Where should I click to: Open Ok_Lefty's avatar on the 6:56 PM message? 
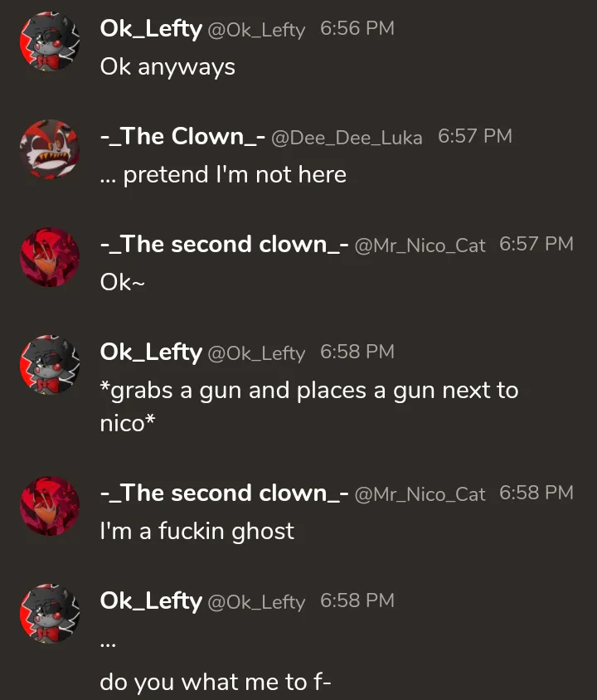(50, 41)
